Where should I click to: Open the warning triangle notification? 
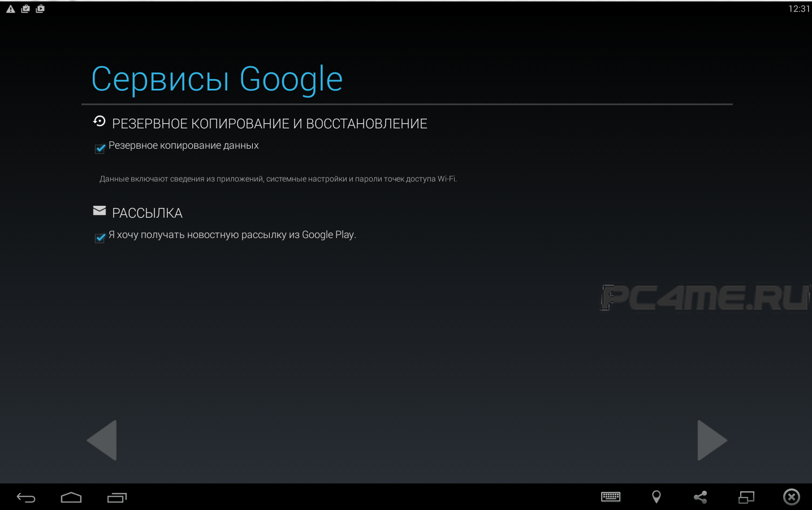pos(11,9)
